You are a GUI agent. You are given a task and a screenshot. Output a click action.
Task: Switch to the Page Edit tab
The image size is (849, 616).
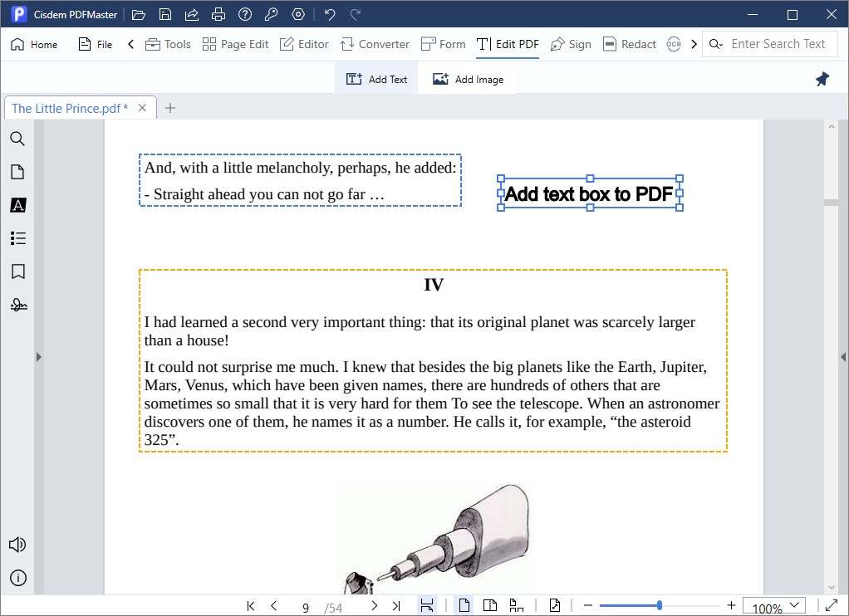pos(235,44)
